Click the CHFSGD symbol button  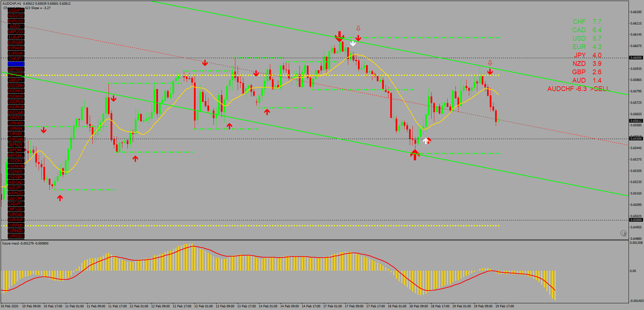click(16, 209)
